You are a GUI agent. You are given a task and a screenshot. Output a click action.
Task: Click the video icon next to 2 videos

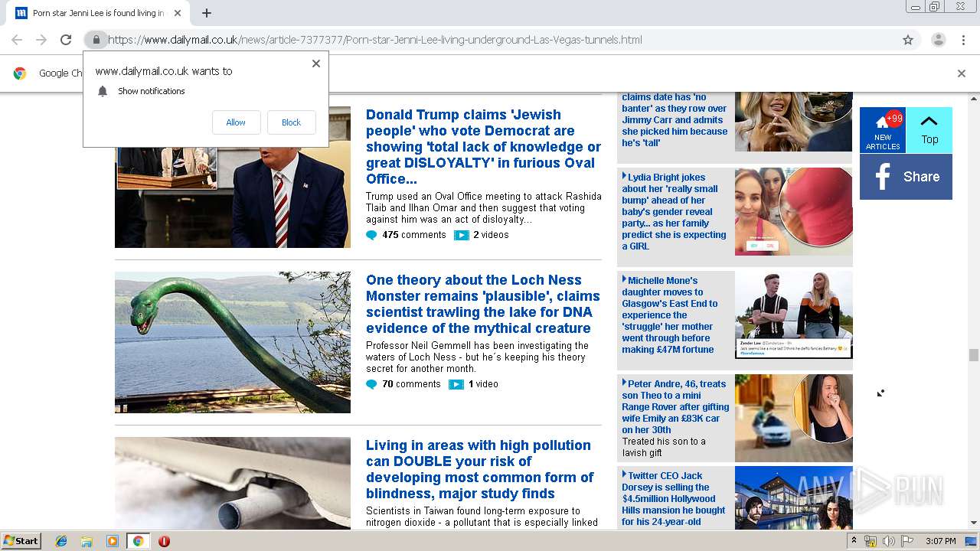[461, 236]
